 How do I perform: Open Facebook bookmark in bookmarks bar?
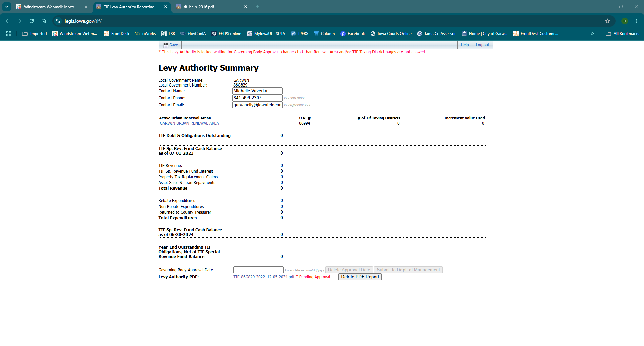[x=353, y=34]
